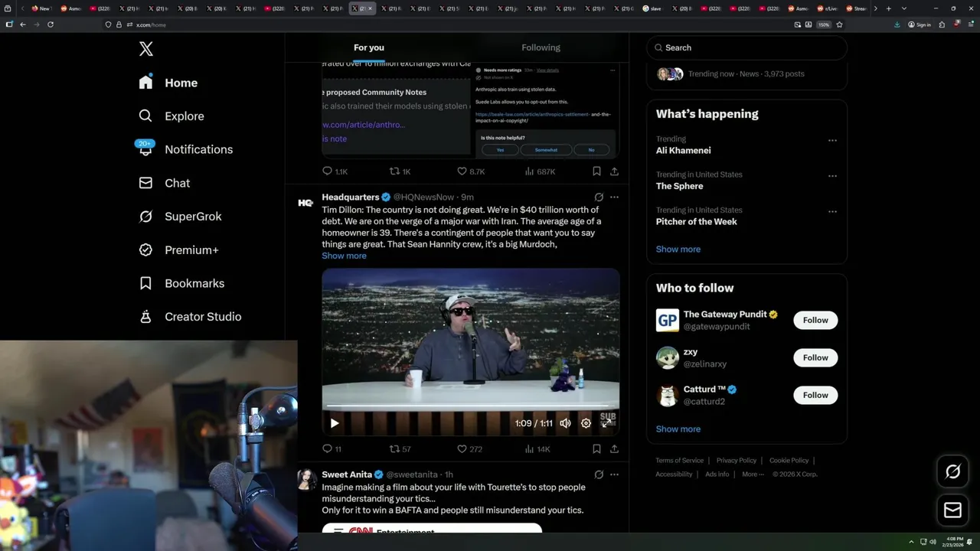This screenshot has height=551, width=980.
Task: Open the floating Grok button
Action: coord(953,472)
